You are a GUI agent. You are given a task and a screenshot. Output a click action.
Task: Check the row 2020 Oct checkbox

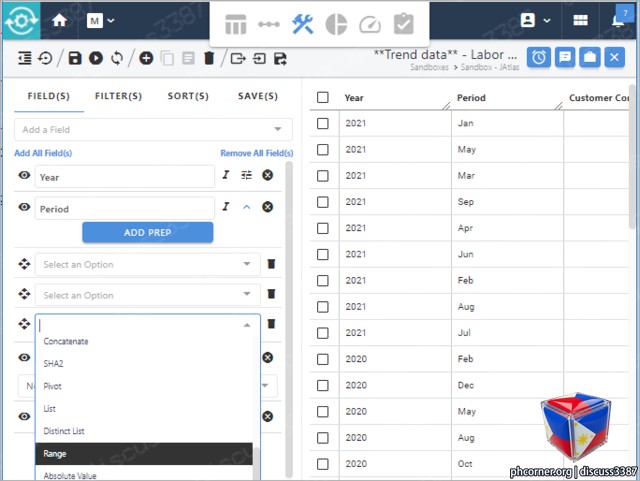click(323, 464)
